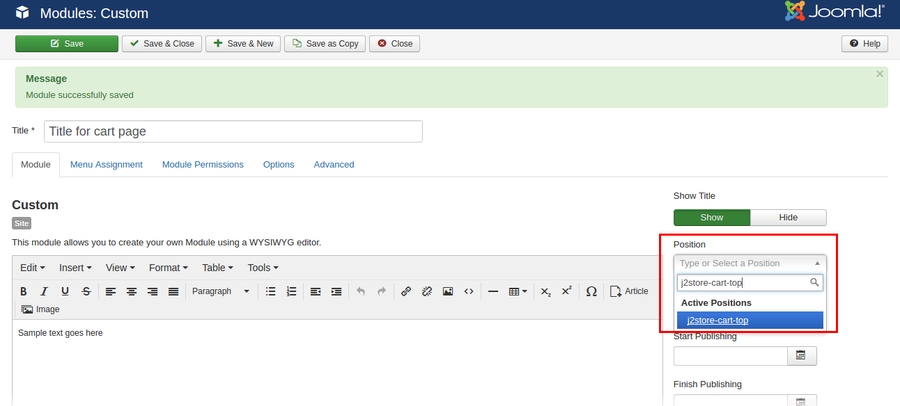Insert a special character with Omega icon

click(x=591, y=291)
